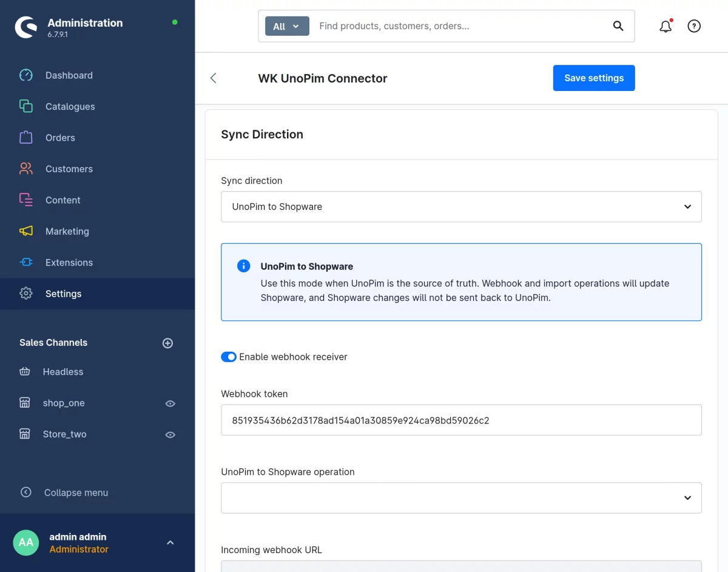Click the Catalogues icon
Image resolution: width=728 pixels, height=572 pixels.
click(25, 106)
